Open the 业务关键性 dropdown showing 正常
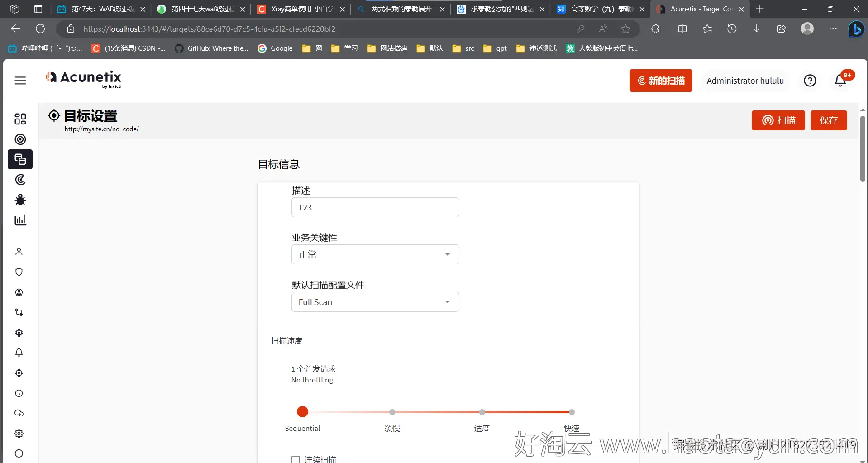This screenshot has height=463, width=868. coord(375,254)
